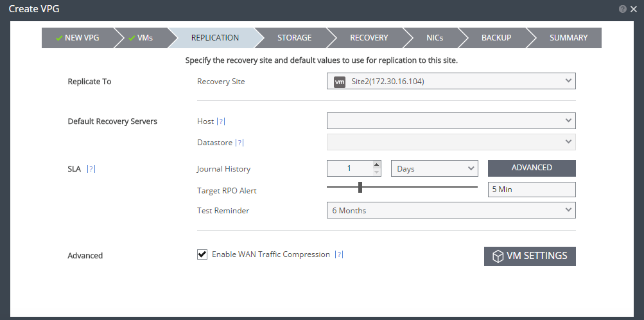
Task: Open VM SETTINGS
Action: (x=530, y=256)
